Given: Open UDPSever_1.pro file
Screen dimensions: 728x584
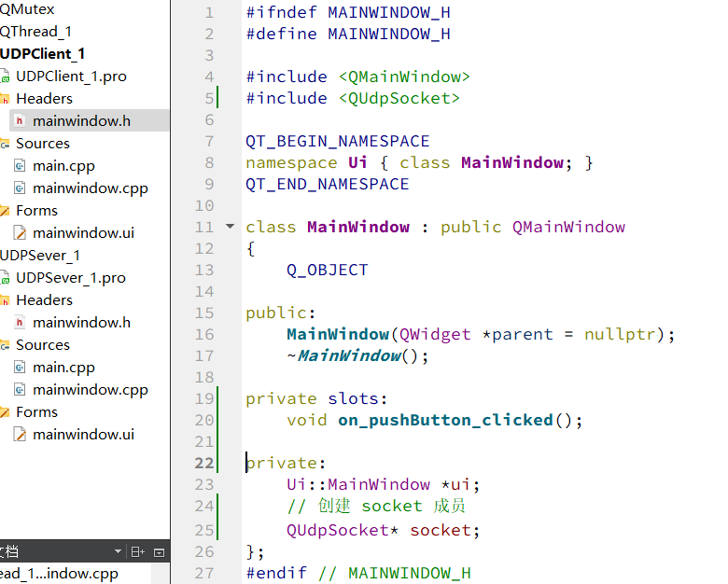Looking at the screenshot, I should coord(71,278).
